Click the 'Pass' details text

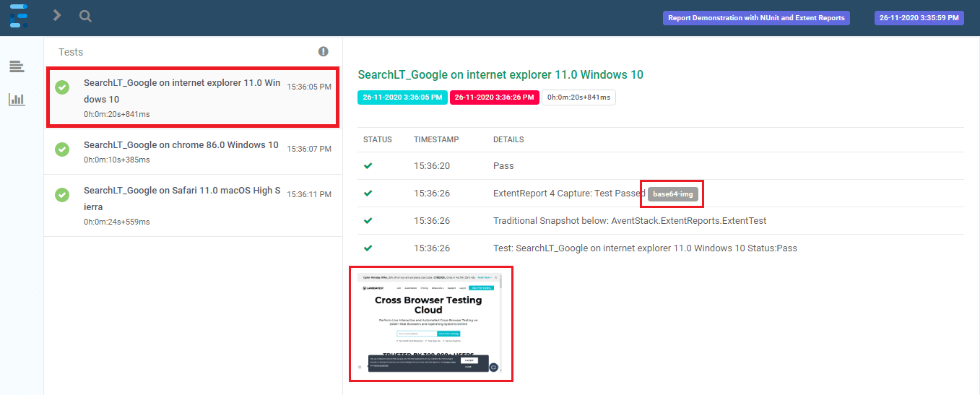point(503,166)
